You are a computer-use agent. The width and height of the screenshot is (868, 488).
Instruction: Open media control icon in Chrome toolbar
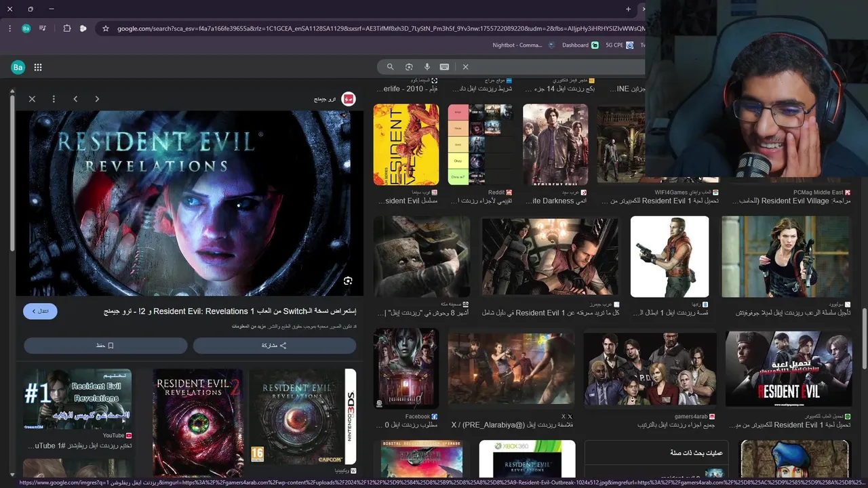(x=43, y=28)
